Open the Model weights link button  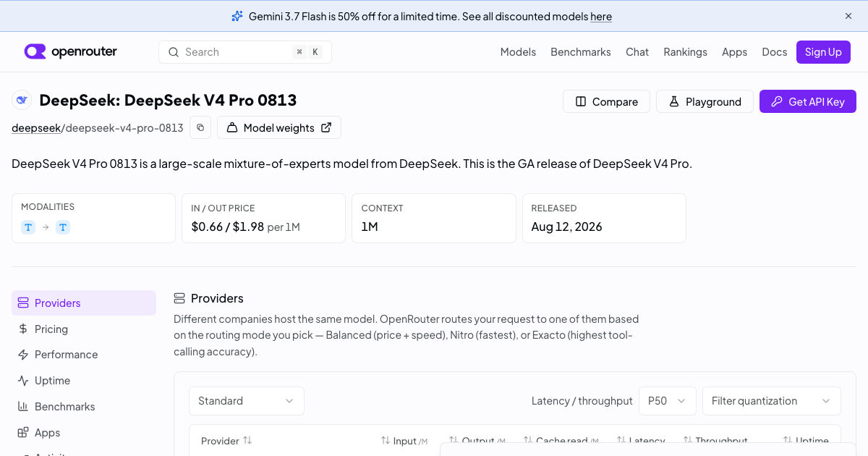(279, 127)
